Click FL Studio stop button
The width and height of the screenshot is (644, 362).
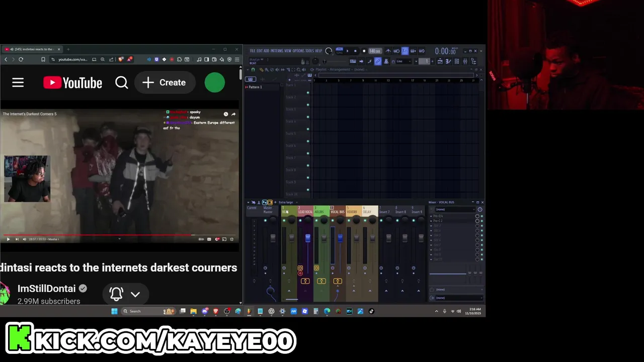click(355, 51)
